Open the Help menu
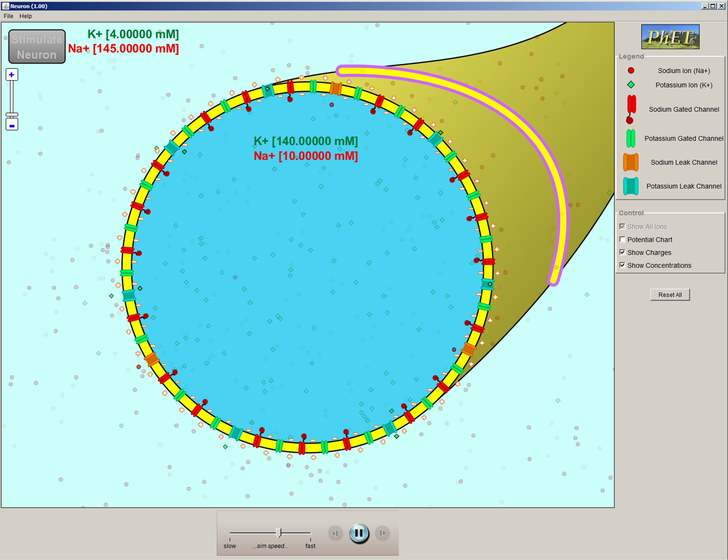 point(26,16)
